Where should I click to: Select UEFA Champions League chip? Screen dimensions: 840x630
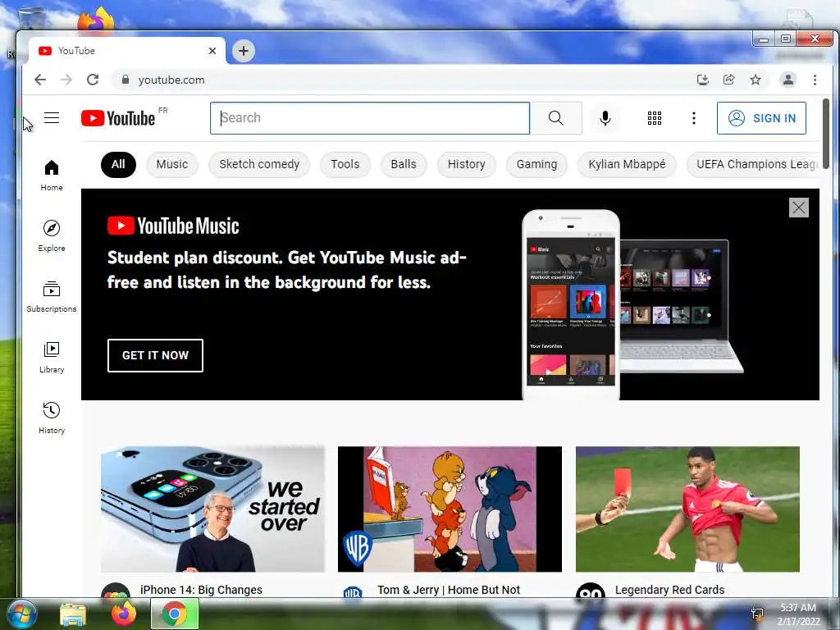[x=753, y=164]
